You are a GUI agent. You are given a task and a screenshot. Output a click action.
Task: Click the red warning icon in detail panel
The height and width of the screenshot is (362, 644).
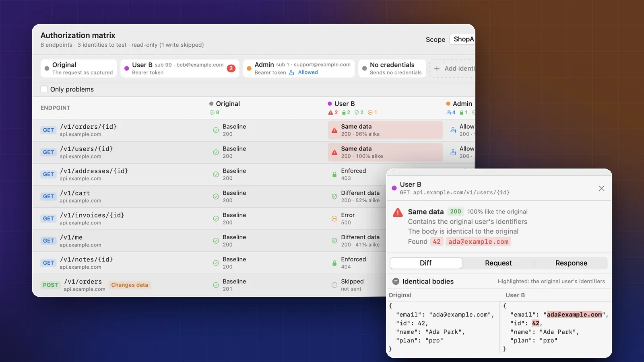398,212
